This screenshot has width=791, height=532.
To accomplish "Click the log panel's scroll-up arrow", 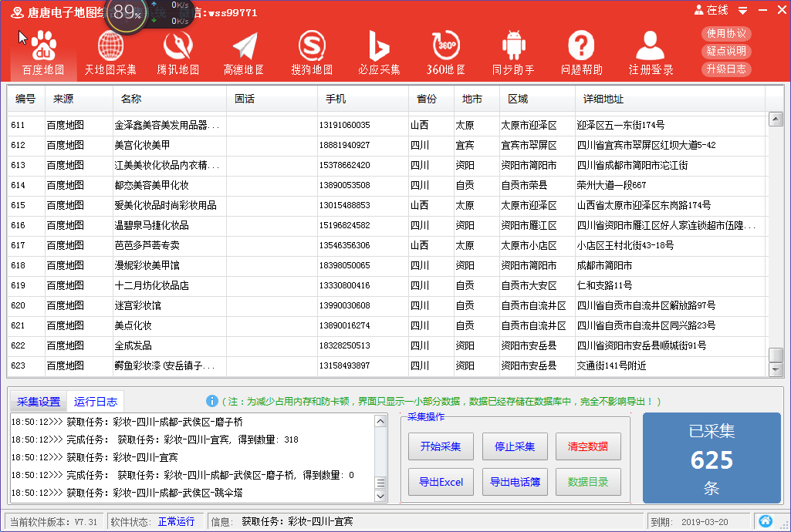I will (381, 421).
